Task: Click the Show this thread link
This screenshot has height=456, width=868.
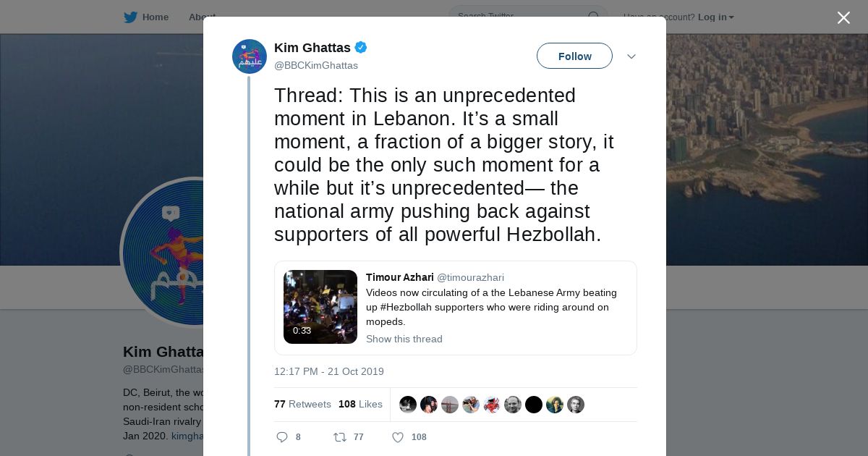Action: [404, 339]
